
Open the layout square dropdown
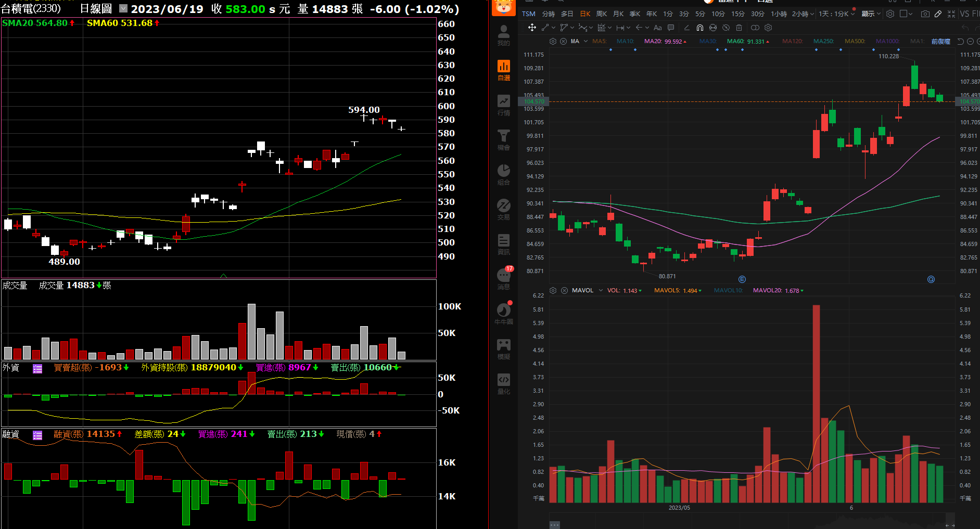tap(906, 14)
